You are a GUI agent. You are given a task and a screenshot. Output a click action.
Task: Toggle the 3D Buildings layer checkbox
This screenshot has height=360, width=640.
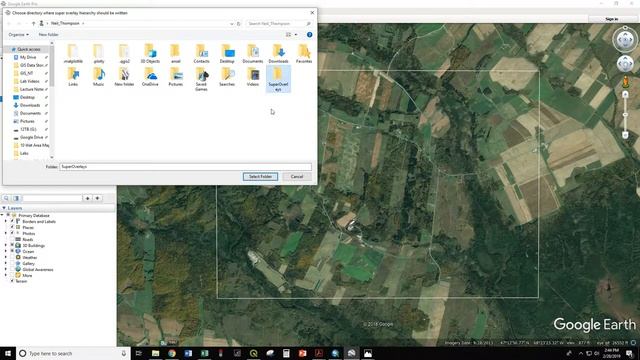tap(12, 245)
